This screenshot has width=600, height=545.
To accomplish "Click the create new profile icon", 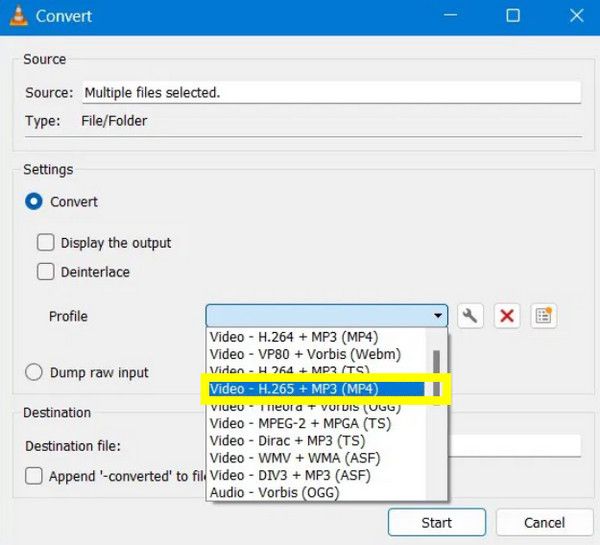I will click(x=543, y=316).
